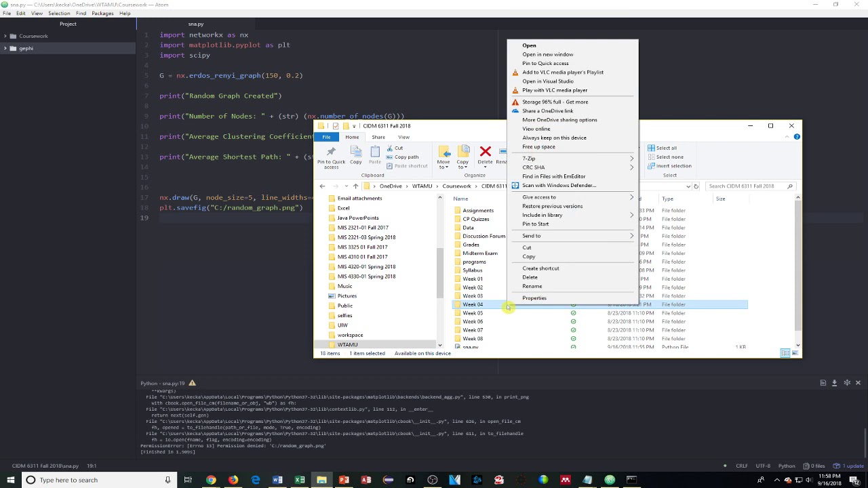868x488 pixels.
Task: Click Copy path in Clipboard group
Action: pyautogui.click(x=403, y=157)
